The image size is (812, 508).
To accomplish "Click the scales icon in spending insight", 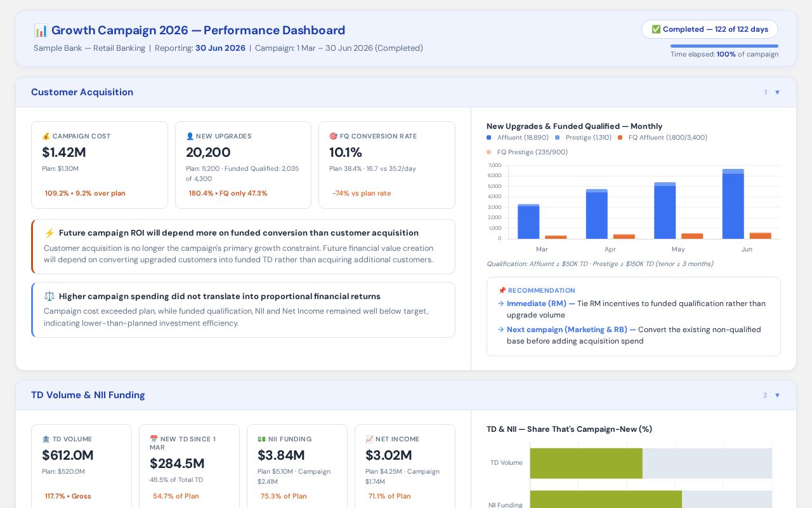I will click(49, 297).
